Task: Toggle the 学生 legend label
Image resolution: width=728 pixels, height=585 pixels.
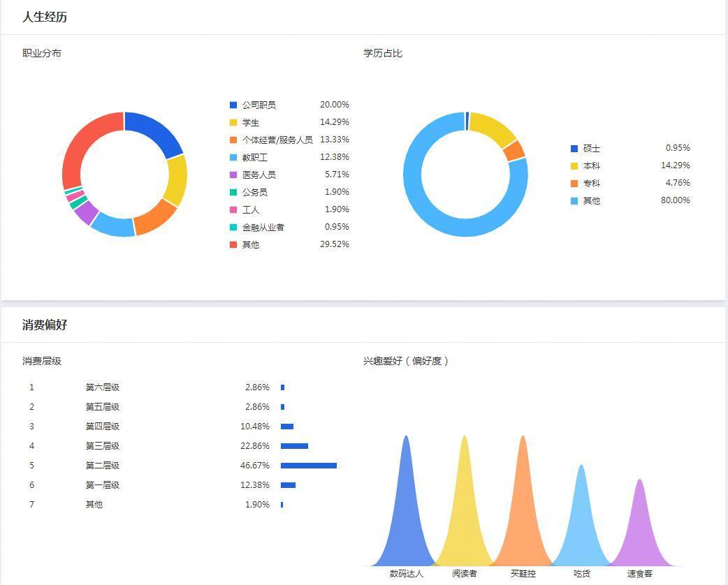Action: (x=250, y=122)
